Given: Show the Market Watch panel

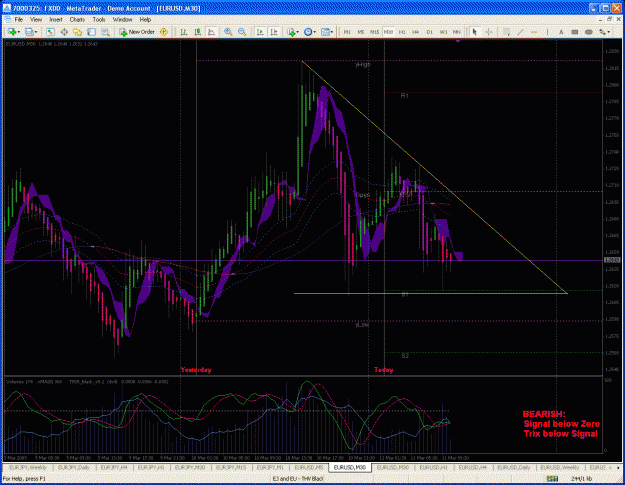Looking at the screenshot, I should point(50,32).
